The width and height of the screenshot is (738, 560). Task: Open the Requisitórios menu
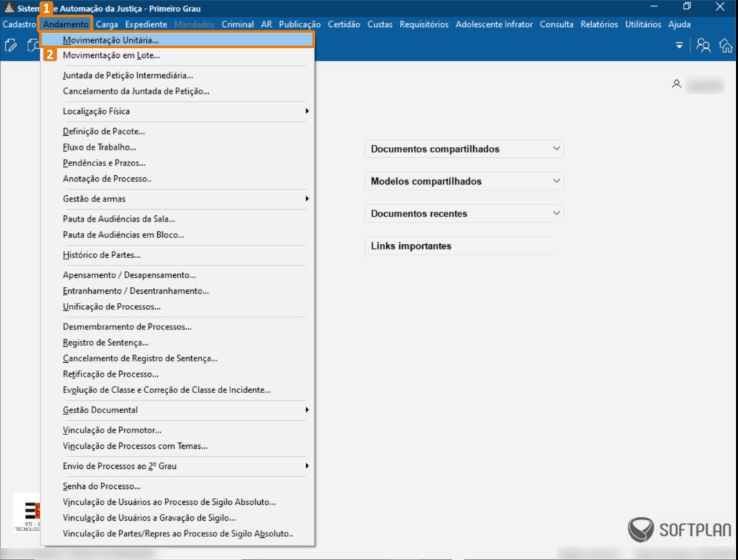point(424,24)
